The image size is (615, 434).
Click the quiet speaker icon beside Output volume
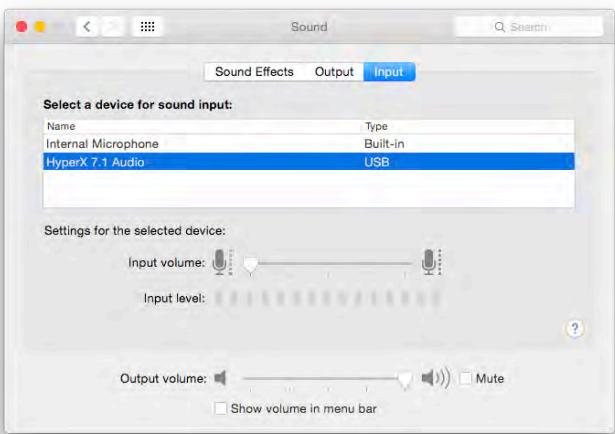pos(220,378)
